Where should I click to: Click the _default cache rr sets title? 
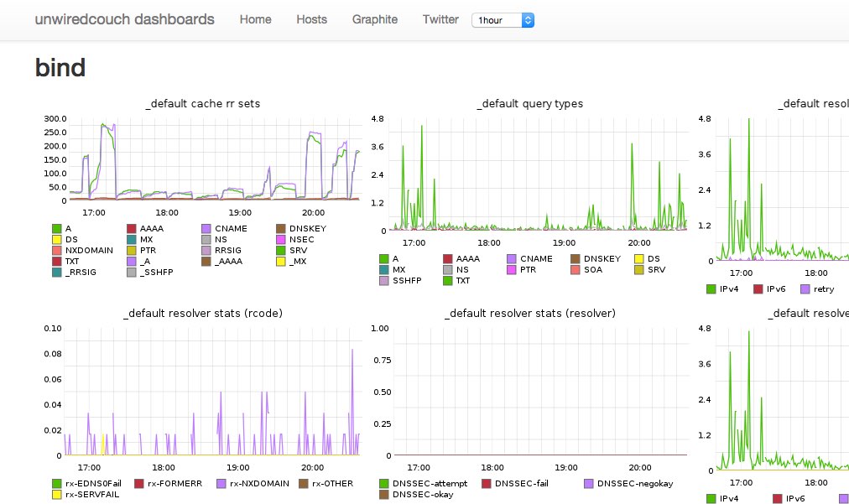[x=202, y=103]
